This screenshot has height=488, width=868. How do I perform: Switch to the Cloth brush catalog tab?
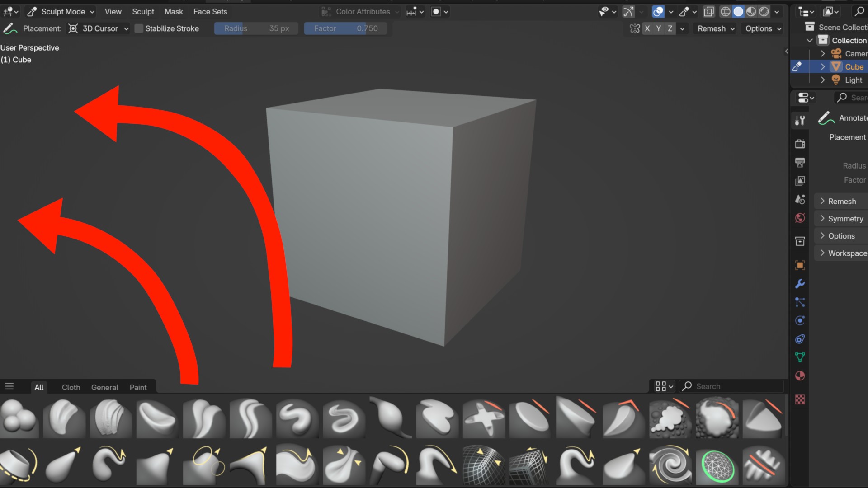click(x=71, y=387)
